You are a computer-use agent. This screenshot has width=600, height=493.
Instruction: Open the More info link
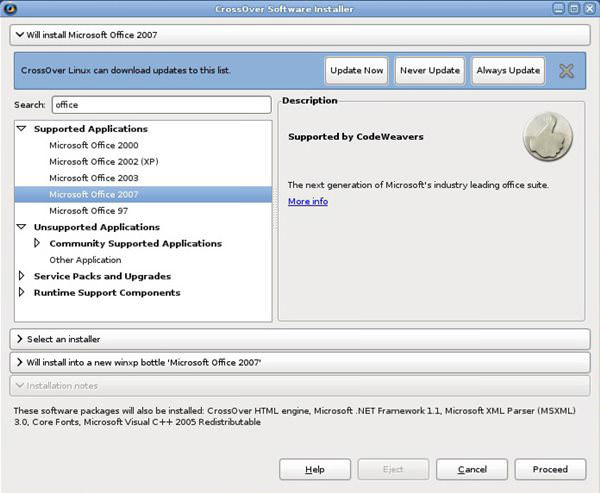(308, 201)
